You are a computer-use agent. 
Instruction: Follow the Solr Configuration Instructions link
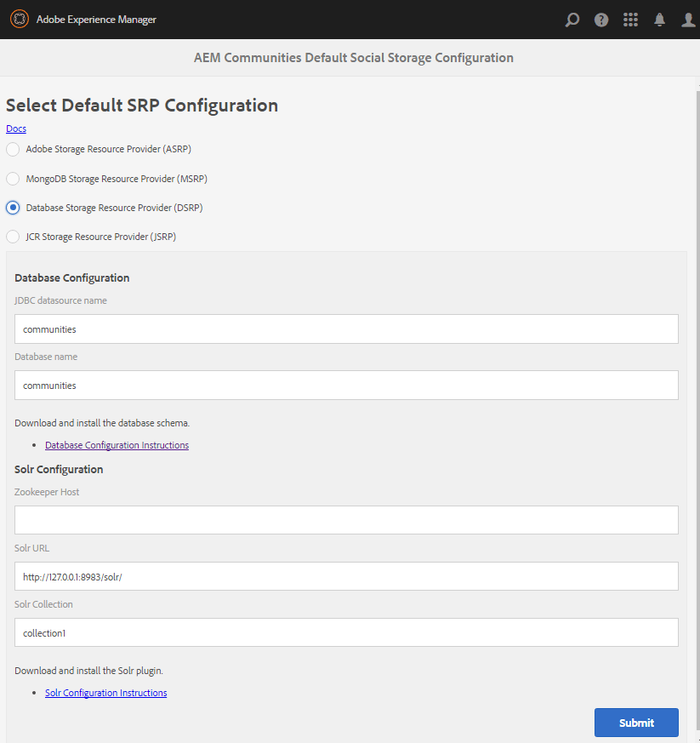click(x=105, y=693)
